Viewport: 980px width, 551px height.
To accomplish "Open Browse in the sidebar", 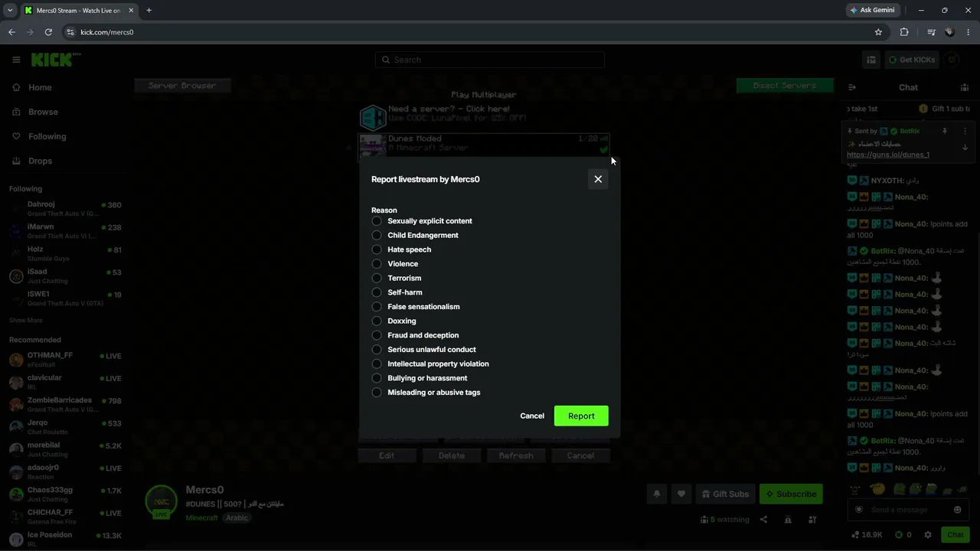I will point(43,112).
